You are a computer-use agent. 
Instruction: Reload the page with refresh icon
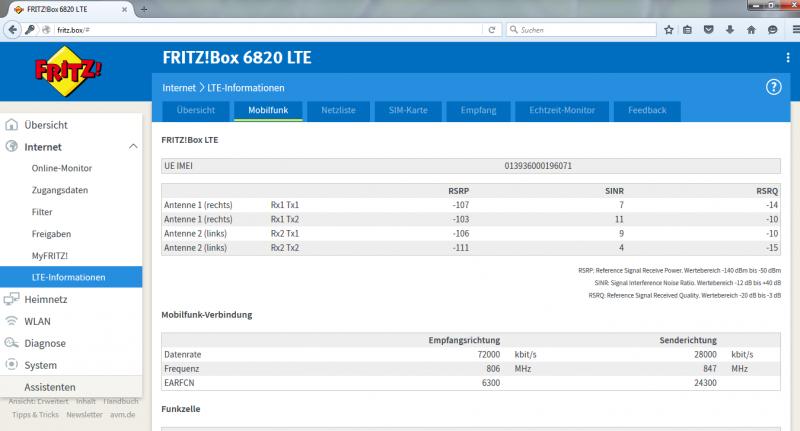tap(491, 30)
